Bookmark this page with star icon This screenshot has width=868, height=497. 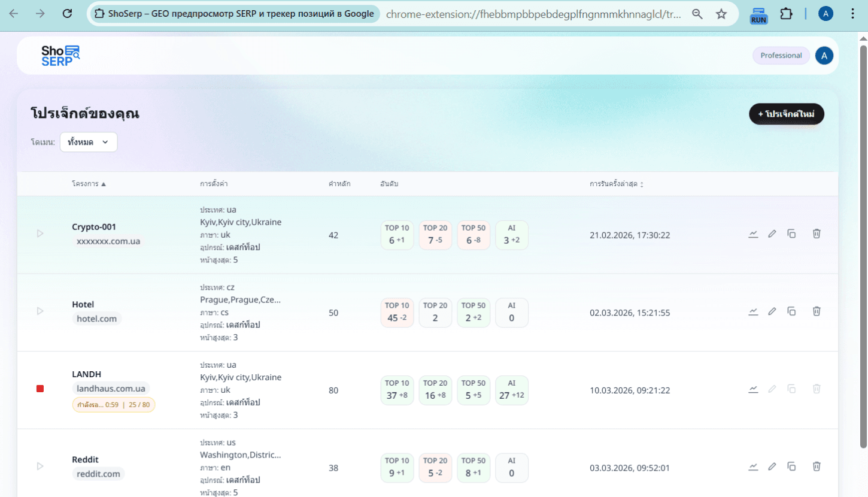tap(721, 14)
